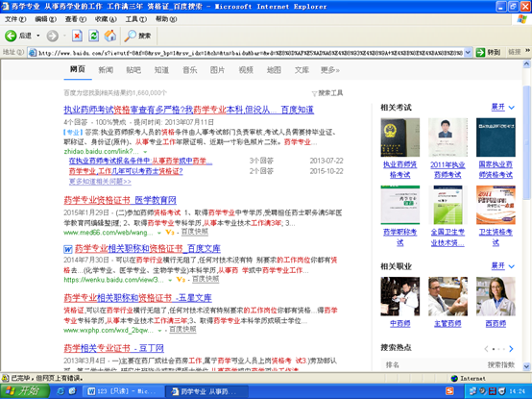Switch to Baidu 地图 tab
This screenshot has height=399, width=532.
coord(274,70)
